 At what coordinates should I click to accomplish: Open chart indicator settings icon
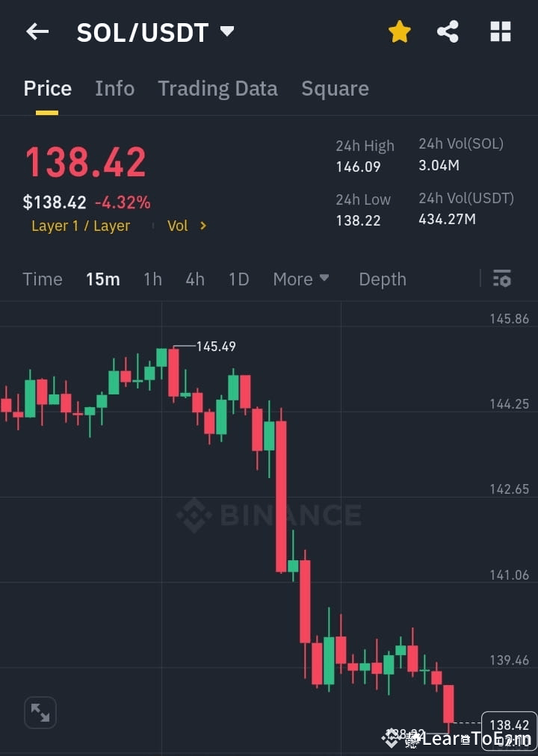click(x=501, y=279)
